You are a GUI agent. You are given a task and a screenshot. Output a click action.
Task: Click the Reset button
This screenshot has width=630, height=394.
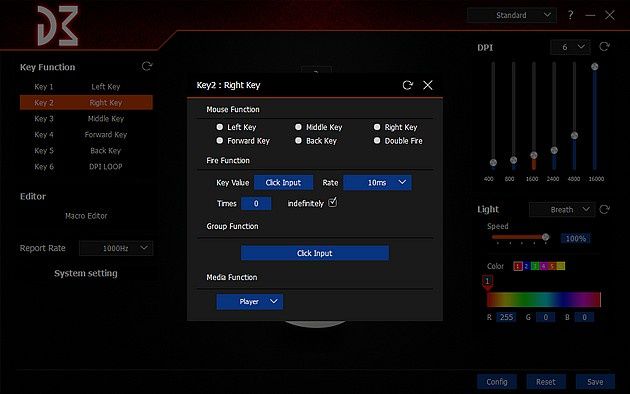tap(546, 382)
